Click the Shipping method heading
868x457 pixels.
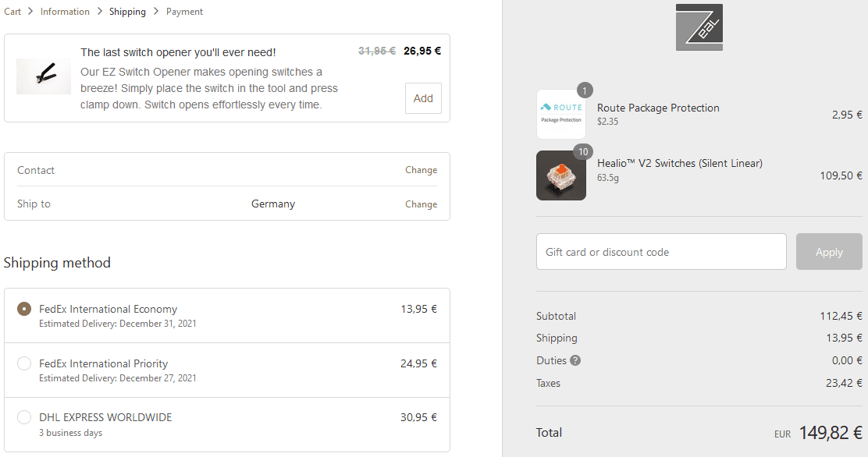point(57,262)
